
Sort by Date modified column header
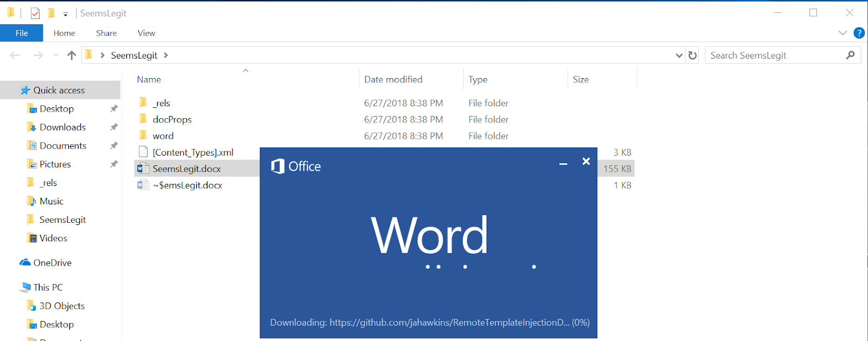393,79
